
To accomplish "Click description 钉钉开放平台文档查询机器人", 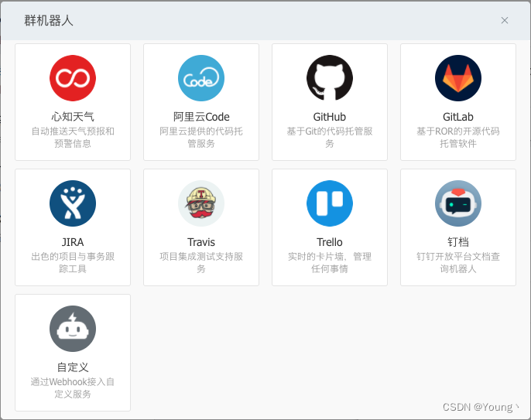I will (x=458, y=263).
